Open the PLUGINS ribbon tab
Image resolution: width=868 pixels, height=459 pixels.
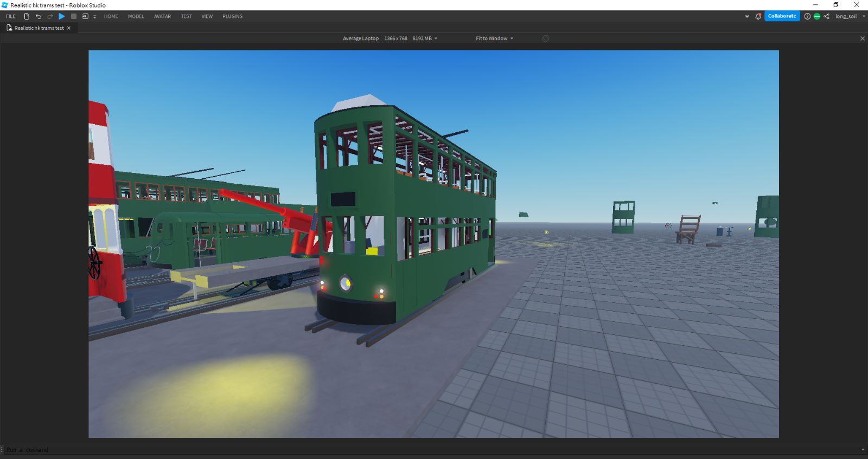pos(232,16)
